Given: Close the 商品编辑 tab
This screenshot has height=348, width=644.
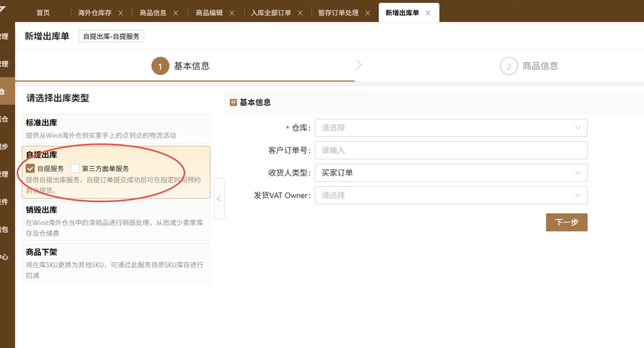Looking at the screenshot, I should (232, 13).
